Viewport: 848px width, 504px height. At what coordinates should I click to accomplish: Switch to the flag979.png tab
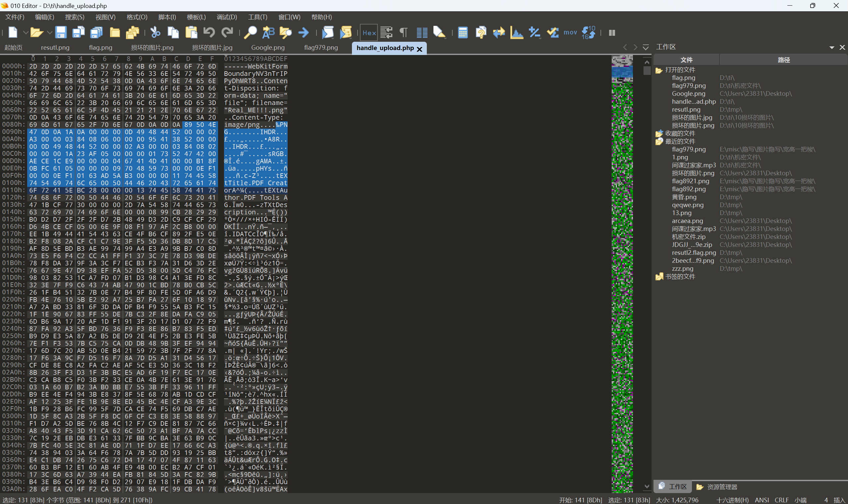point(321,47)
